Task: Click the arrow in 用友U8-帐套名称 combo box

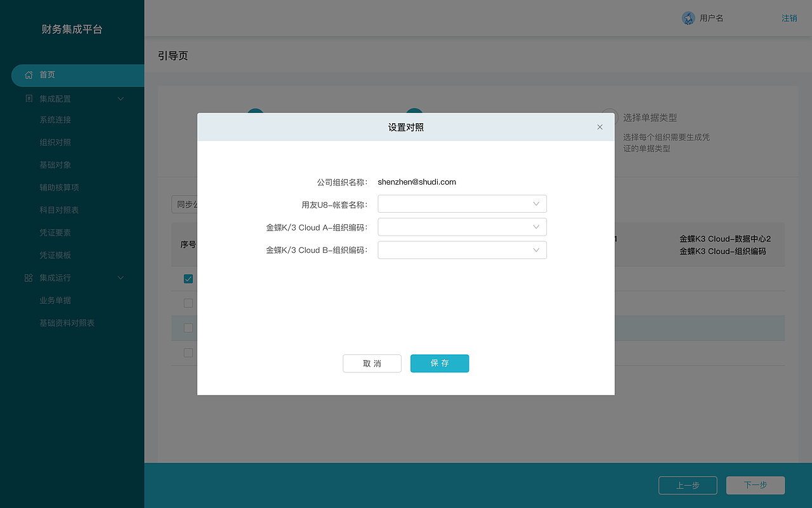Action: pos(536,204)
